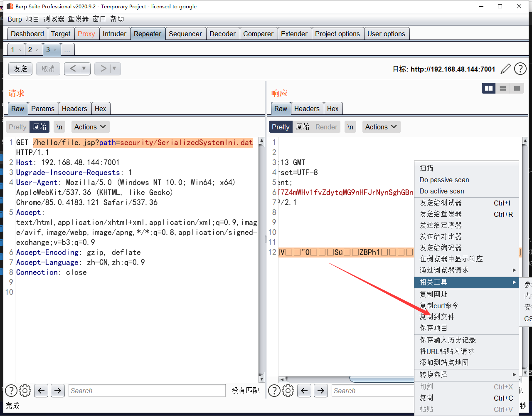Switch to the Proxy tab
Screen dimensions: 532x416
86,34
